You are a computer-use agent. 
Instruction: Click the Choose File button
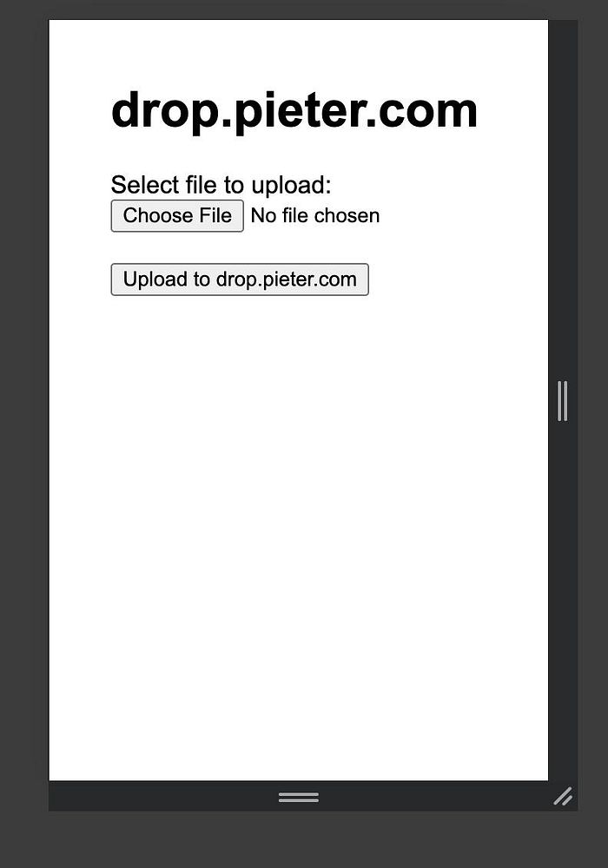[x=177, y=216]
